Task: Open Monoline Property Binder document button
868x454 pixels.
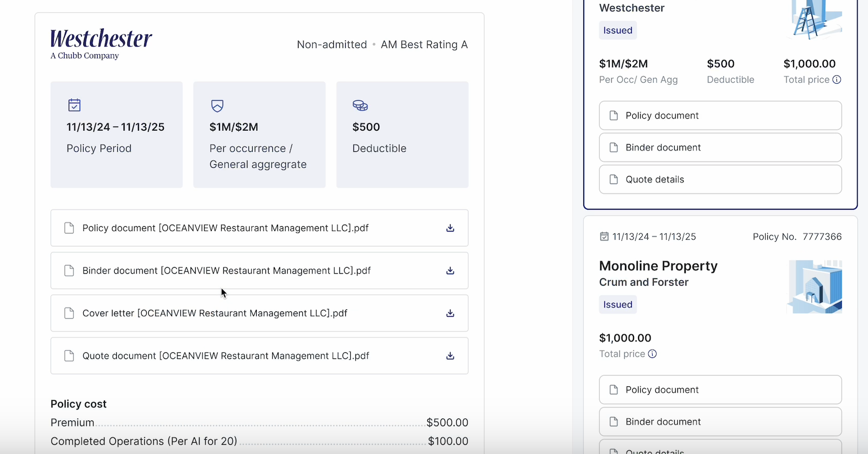Action: pyautogui.click(x=720, y=422)
